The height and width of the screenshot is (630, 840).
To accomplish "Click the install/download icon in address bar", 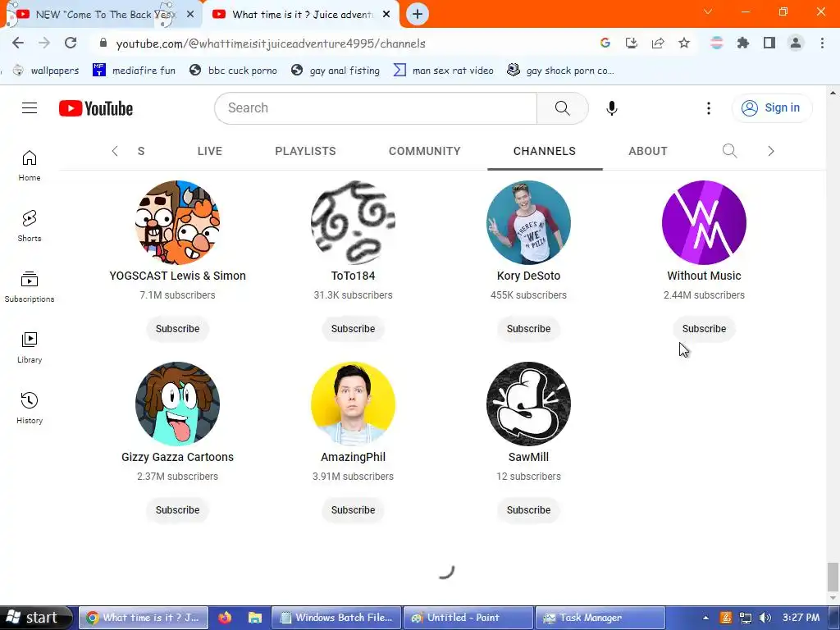I will click(x=632, y=43).
